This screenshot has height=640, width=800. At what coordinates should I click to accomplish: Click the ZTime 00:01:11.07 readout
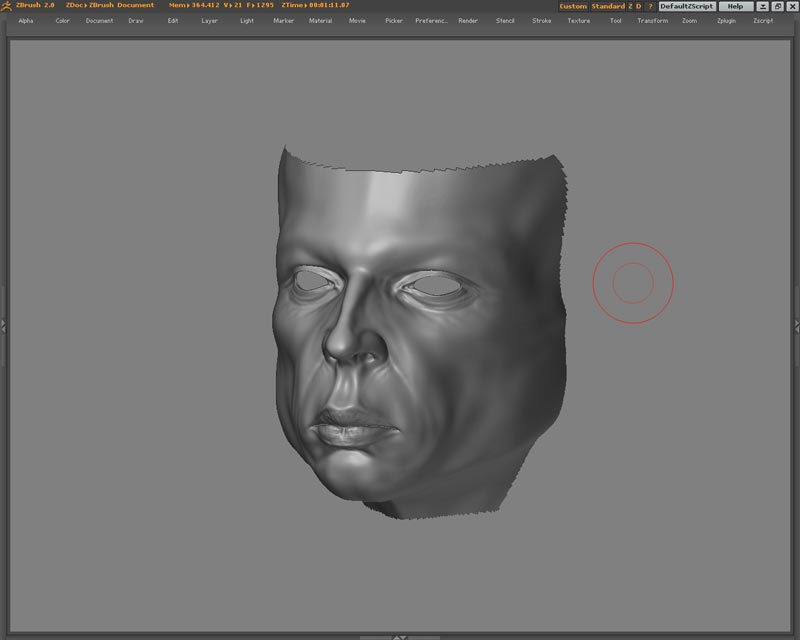pos(315,5)
